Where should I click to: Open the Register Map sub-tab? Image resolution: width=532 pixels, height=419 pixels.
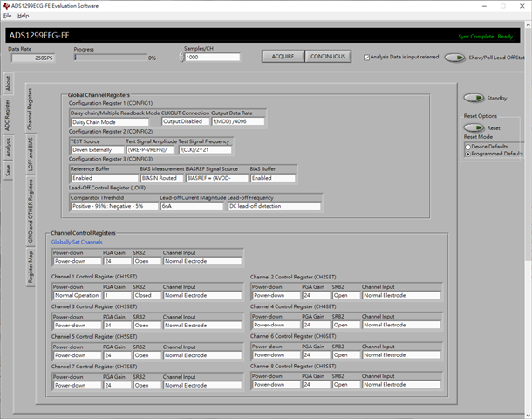[x=31, y=267]
